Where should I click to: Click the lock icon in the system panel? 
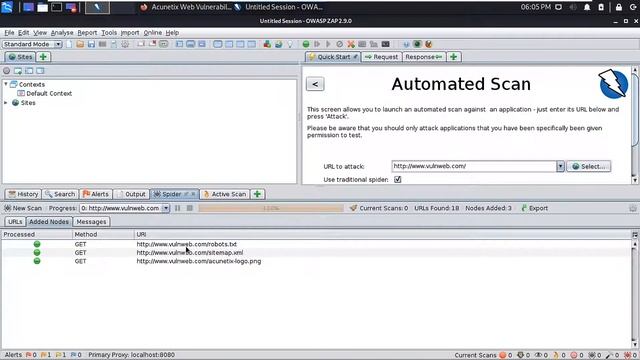619,7
